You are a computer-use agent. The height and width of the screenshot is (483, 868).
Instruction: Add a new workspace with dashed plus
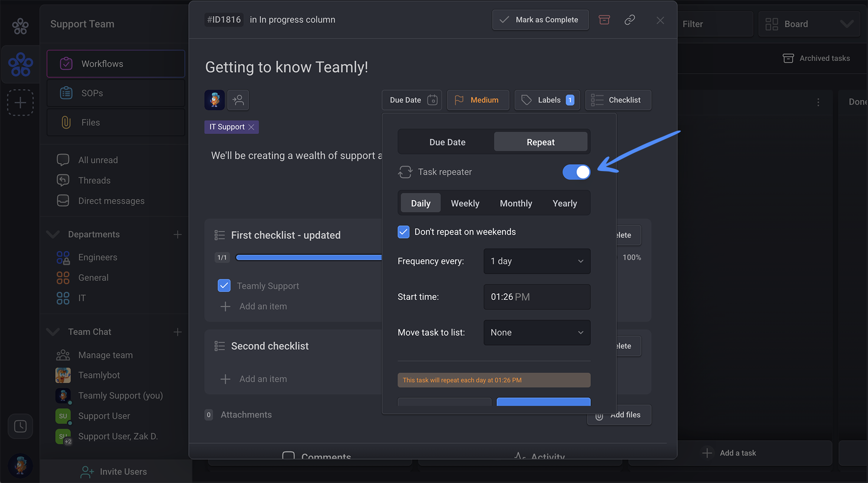click(20, 103)
